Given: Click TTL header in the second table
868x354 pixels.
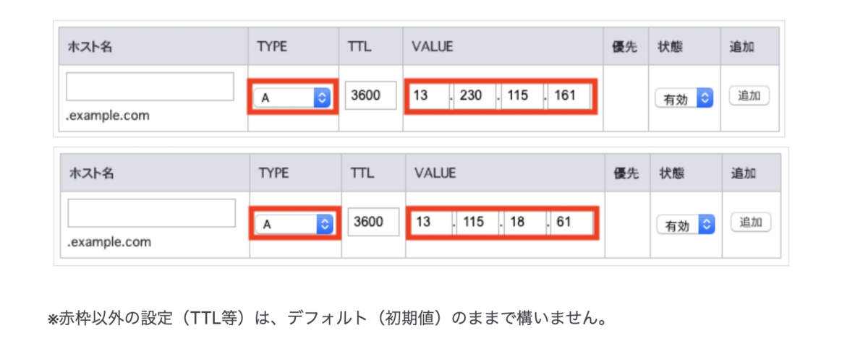Looking at the screenshot, I should click(x=362, y=173).
